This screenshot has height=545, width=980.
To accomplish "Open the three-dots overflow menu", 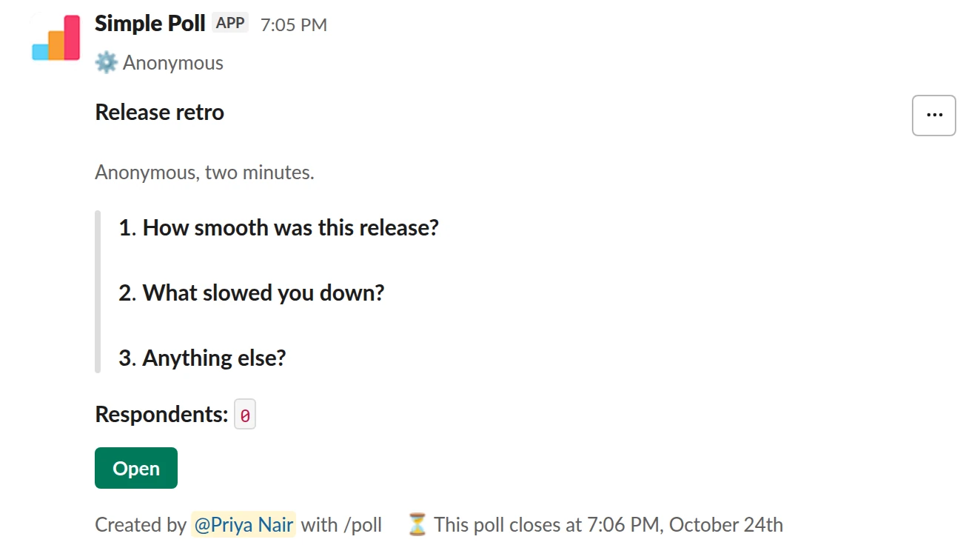I will pos(934,116).
